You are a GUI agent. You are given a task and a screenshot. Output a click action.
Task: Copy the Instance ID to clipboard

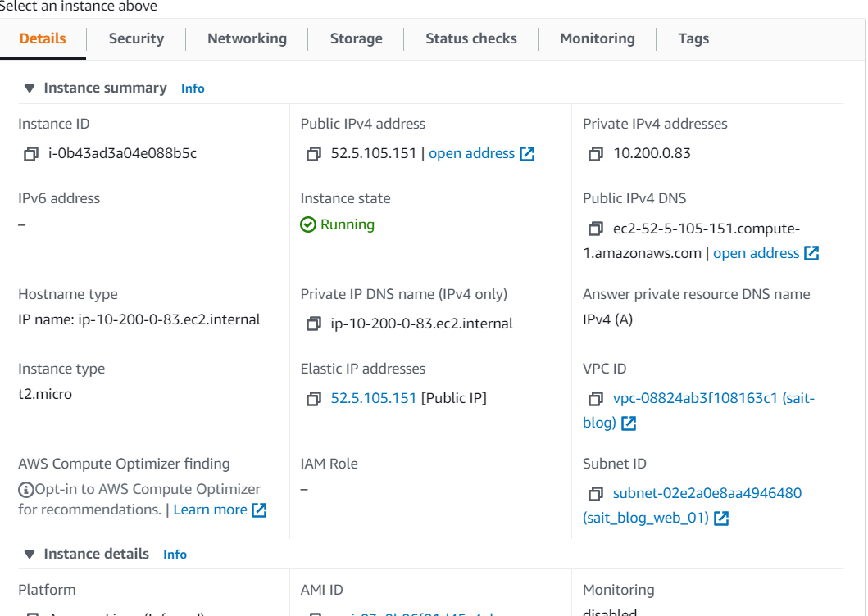(31, 154)
